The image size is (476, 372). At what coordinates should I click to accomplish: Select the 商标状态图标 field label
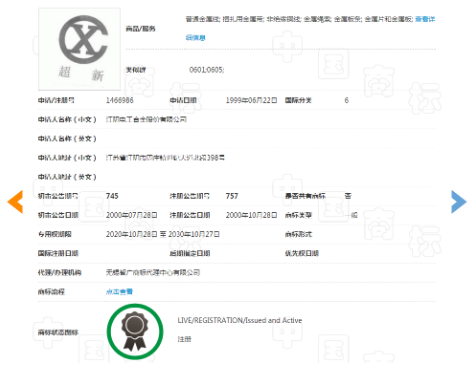pos(58,332)
